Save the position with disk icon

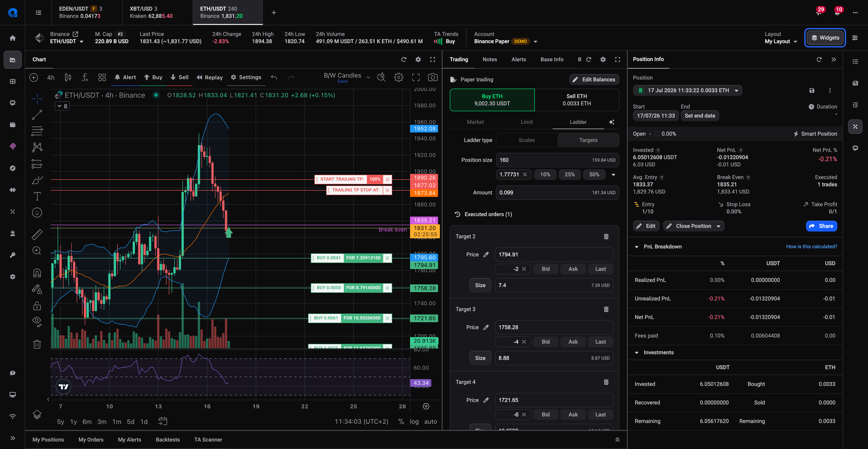click(x=812, y=90)
